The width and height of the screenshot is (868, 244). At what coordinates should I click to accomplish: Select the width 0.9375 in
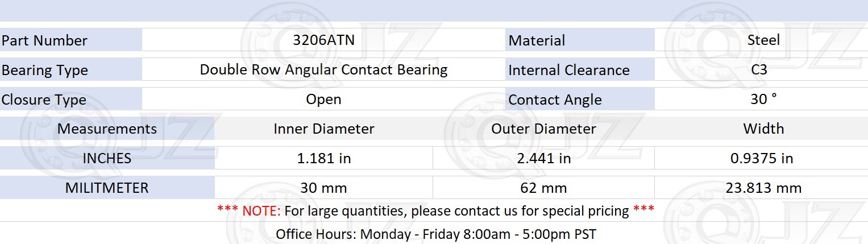pyautogui.click(x=762, y=158)
